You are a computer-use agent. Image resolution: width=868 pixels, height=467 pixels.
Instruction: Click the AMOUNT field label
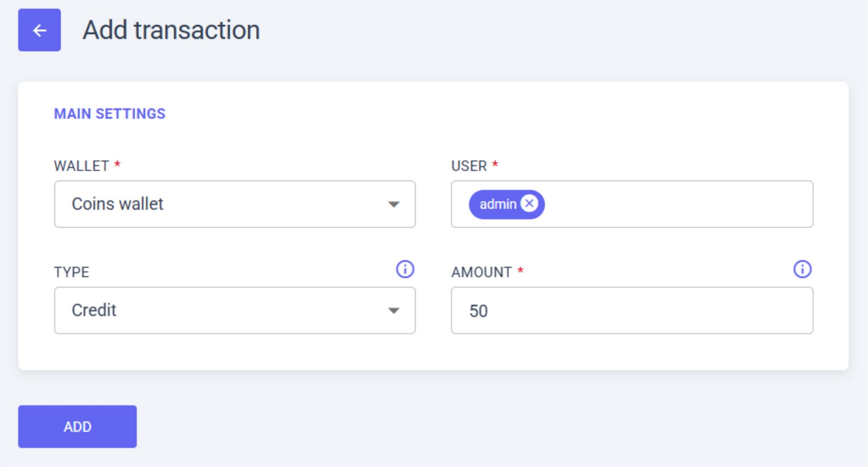click(x=481, y=272)
